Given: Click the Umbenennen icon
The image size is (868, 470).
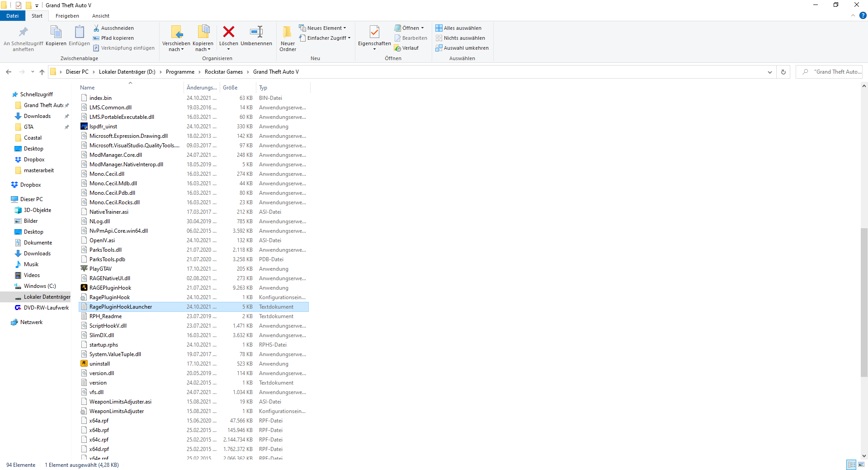Looking at the screenshot, I should [x=256, y=32].
